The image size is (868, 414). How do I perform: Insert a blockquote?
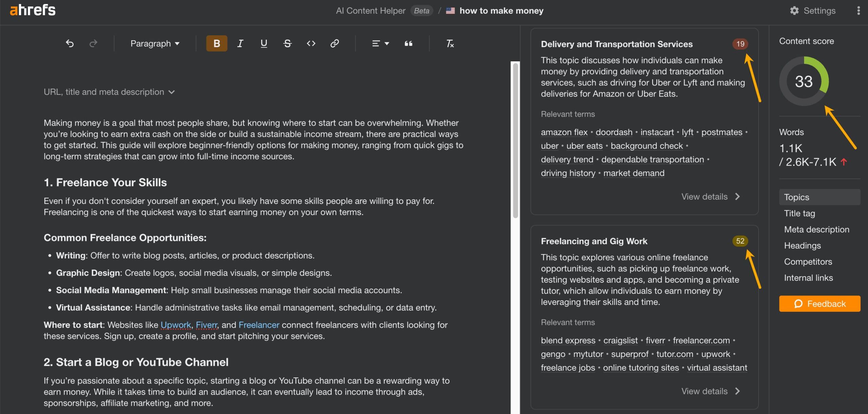(x=409, y=43)
